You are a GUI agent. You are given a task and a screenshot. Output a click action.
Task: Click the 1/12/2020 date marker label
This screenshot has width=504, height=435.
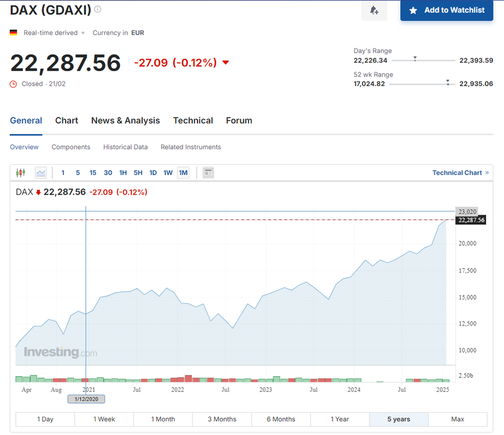click(86, 399)
